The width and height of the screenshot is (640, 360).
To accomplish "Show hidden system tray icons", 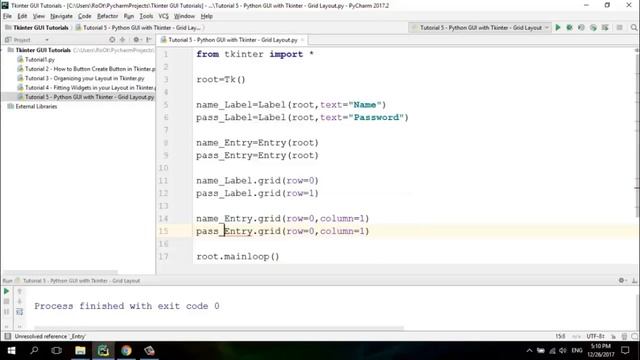I will [529, 351].
